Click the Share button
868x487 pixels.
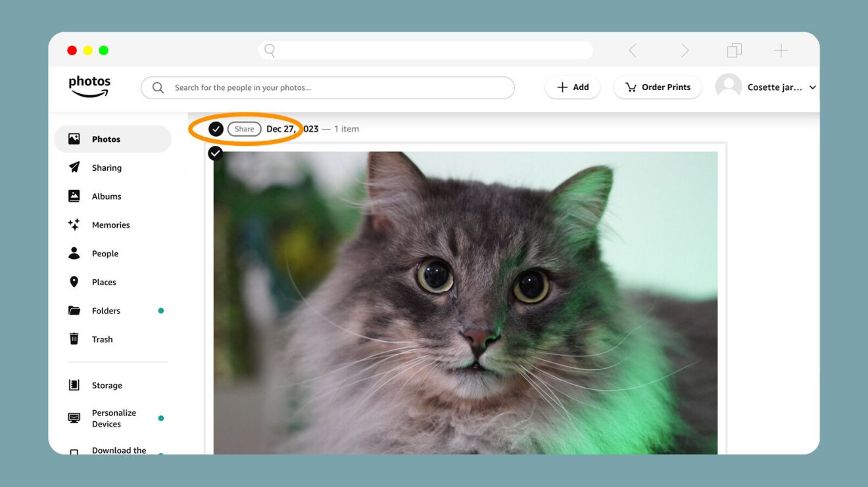tap(244, 129)
